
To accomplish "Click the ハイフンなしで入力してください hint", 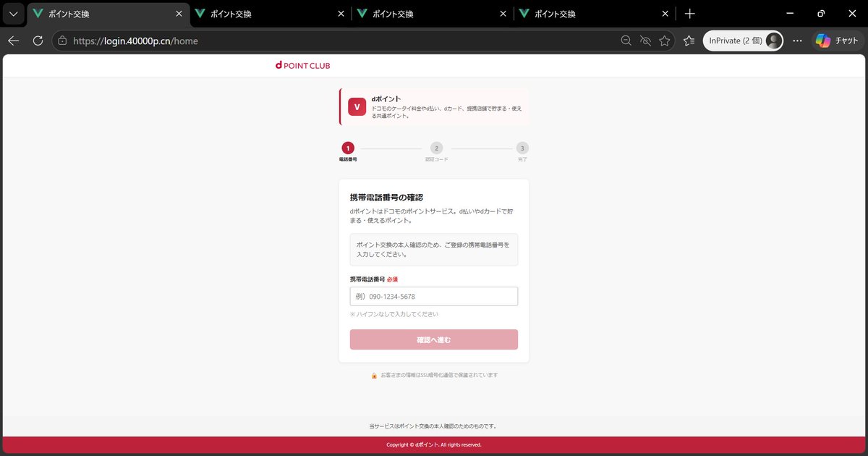I will click(x=394, y=314).
